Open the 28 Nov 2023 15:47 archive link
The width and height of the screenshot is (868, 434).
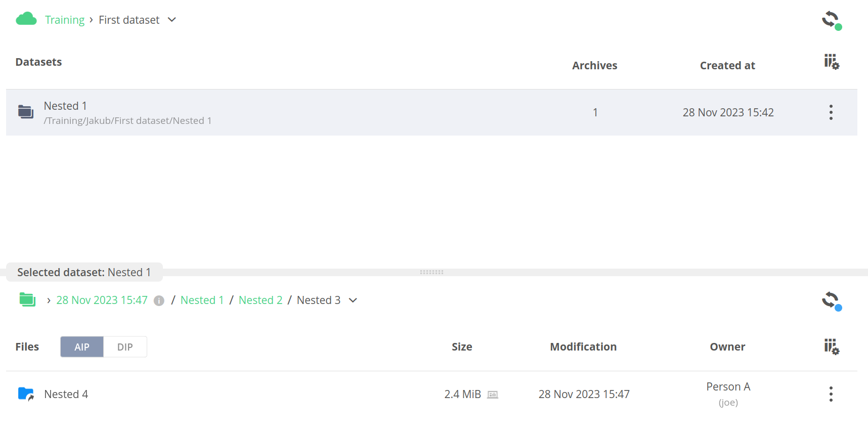tap(102, 300)
